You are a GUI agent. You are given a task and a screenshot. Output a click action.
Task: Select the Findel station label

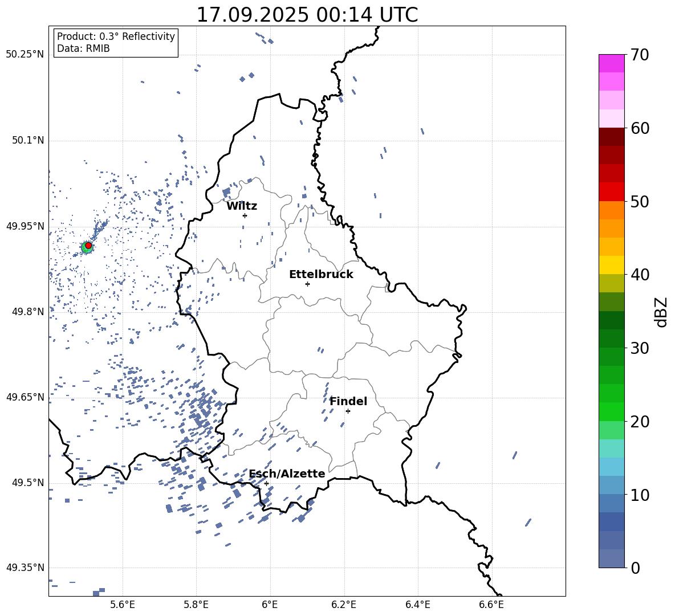coord(348,401)
